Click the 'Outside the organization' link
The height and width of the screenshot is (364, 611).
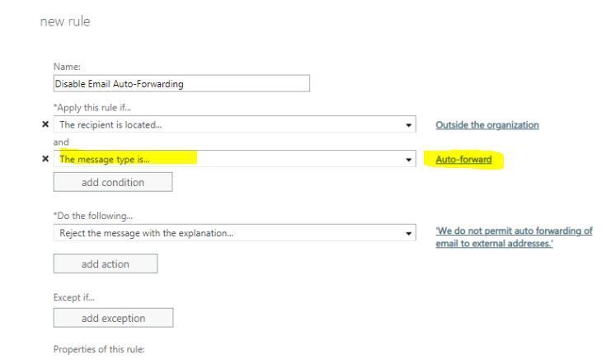[486, 124]
